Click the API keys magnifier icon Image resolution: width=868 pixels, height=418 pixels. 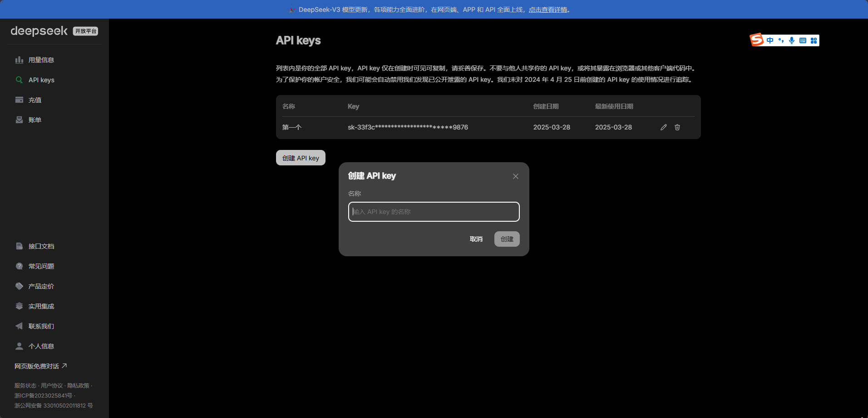click(19, 80)
